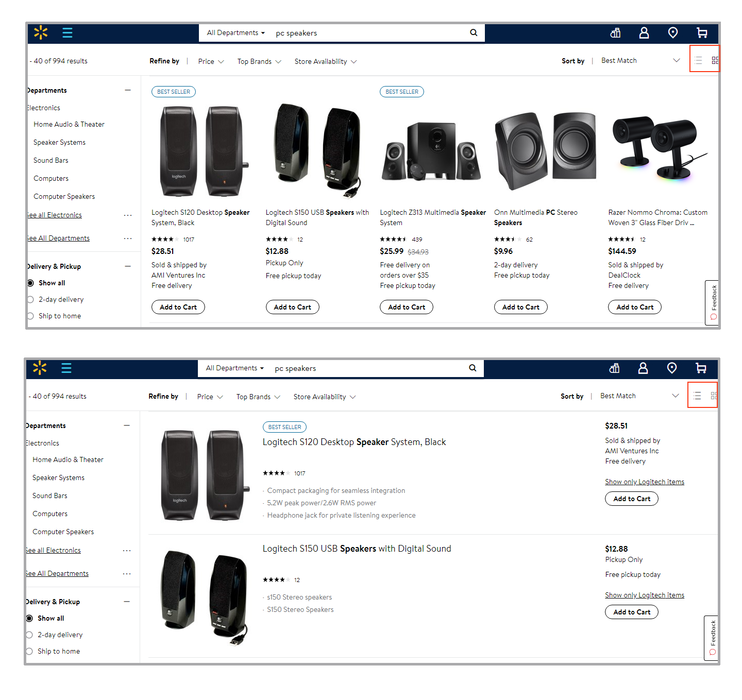The height and width of the screenshot is (700, 742).
Task: Add the Razer Nommo Chroma to cart
Action: (x=635, y=308)
